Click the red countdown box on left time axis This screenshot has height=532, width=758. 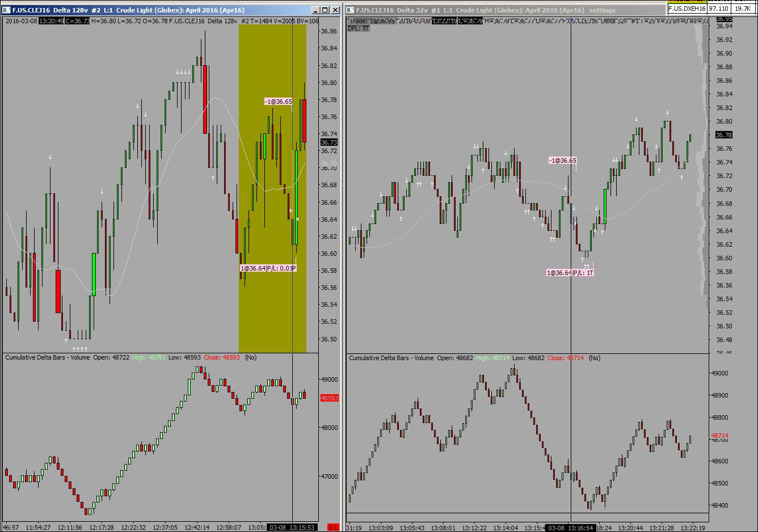point(333,527)
